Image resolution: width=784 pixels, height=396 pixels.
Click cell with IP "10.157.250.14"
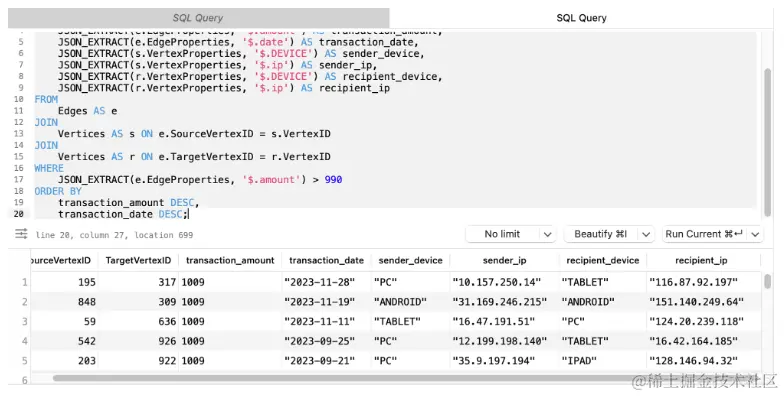click(496, 282)
